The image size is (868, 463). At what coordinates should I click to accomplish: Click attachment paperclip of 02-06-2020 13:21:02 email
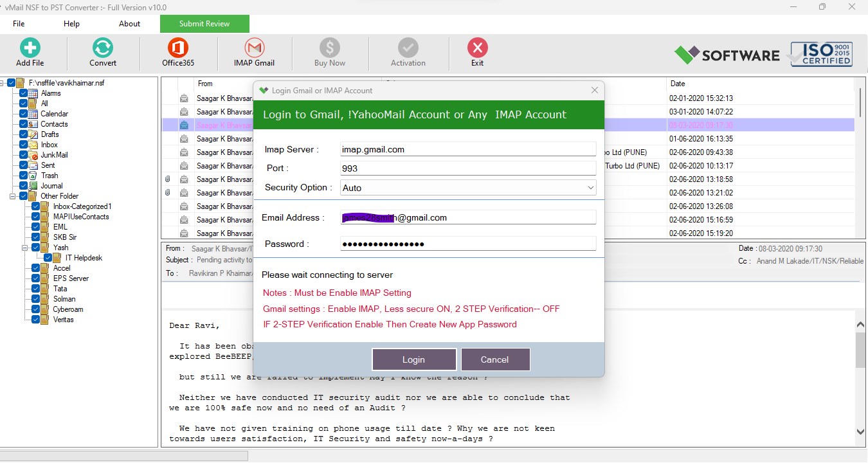(x=168, y=193)
